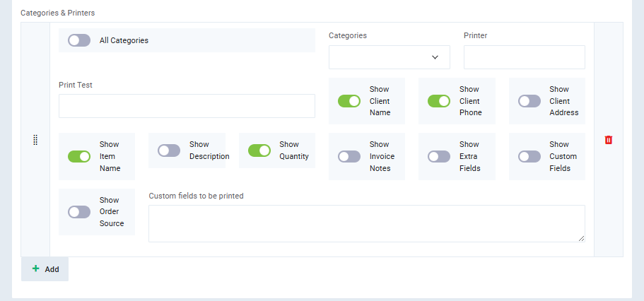The height and width of the screenshot is (301, 644).
Task: Click the green plus Add button
Action: tap(45, 269)
